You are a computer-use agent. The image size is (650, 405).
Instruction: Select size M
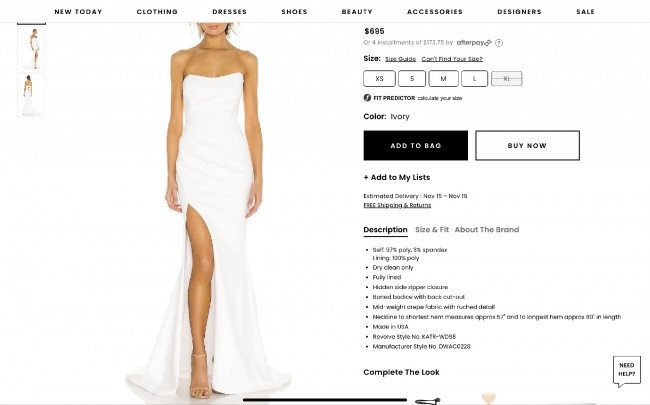pos(444,79)
